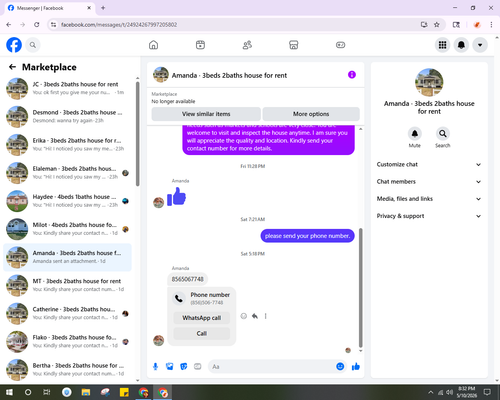
Task: Open the Windows Task View button
Action: pos(47,392)
